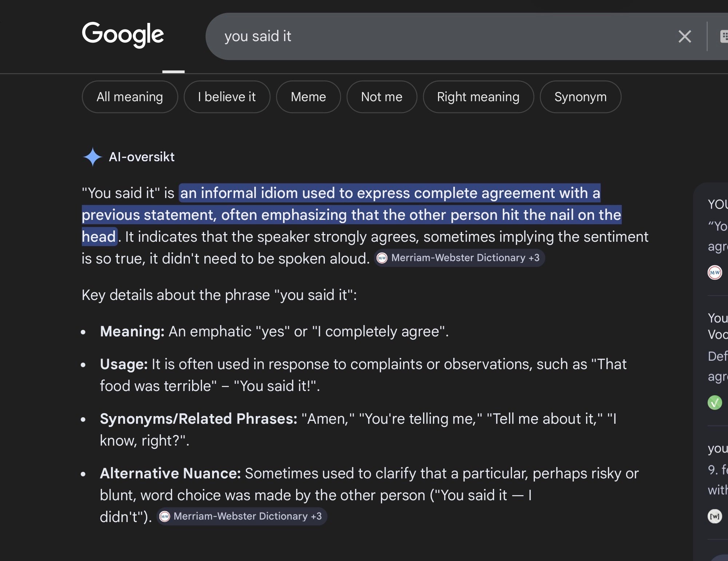This screenshot has width=728, height=561.
Task: Click the 'AI-oversikt' heading label
Action: (142, 157)
